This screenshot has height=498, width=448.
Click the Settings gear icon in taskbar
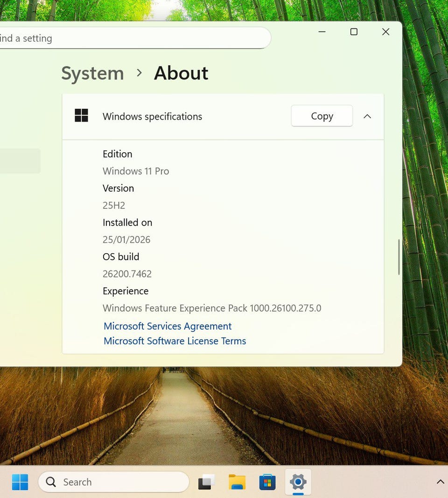(298, 482)
